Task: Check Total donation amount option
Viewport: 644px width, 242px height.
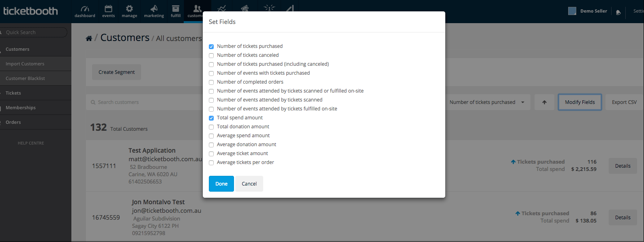Action: click(x=211, y=127)
